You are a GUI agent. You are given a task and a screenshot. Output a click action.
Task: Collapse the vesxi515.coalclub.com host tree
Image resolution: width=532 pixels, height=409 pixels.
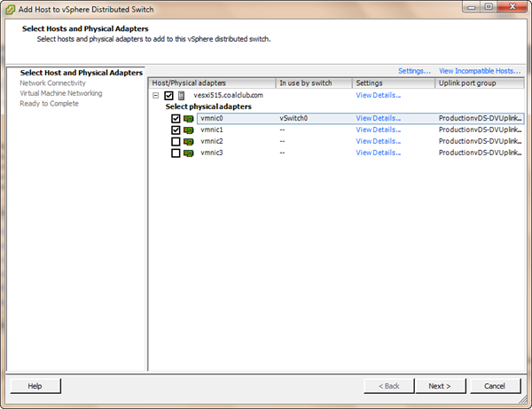(x=156, y=96)
